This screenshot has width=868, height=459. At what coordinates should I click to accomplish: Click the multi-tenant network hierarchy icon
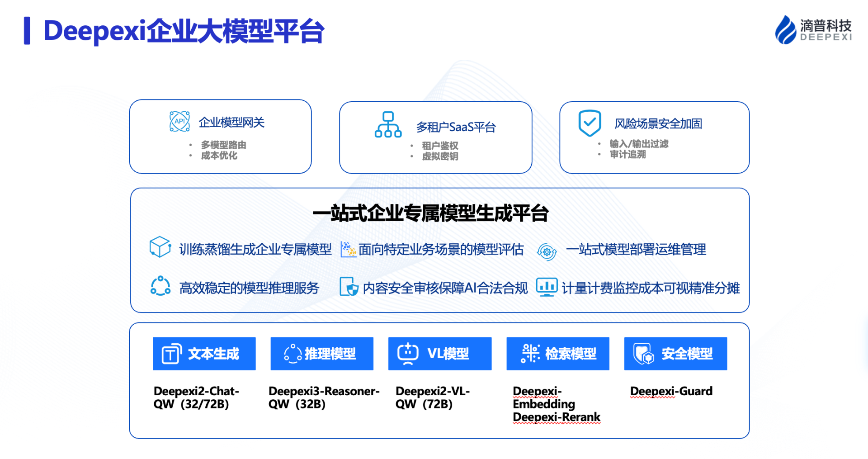pos(388,124)
